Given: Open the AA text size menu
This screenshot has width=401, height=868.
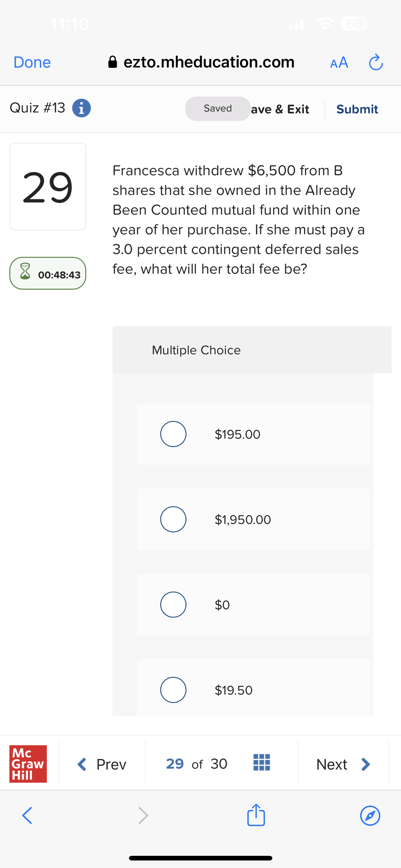Looking at the screenshot, I should tap(339, 62).
